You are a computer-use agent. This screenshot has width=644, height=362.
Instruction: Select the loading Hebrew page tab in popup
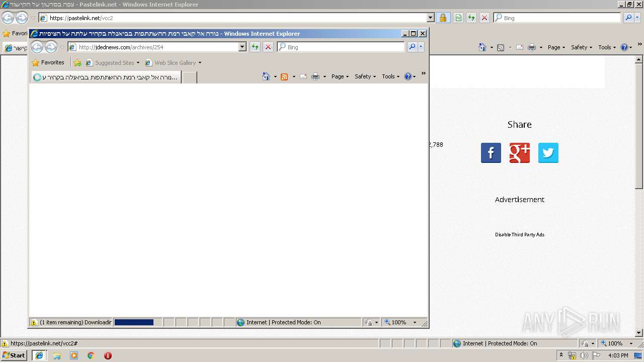pos(106,77)
